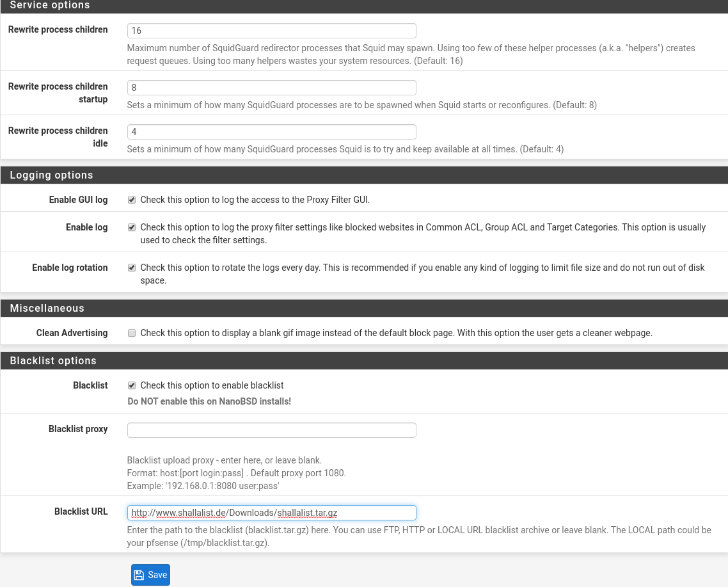Click the Miscellaneous section header
This screenshot has width=728, height=587.
(47, 308)
